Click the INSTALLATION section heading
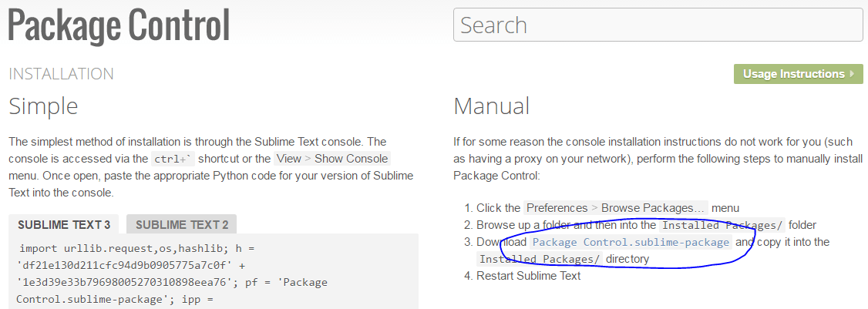The width and height of the screenshot is (868, 309). tap(61, 74)
